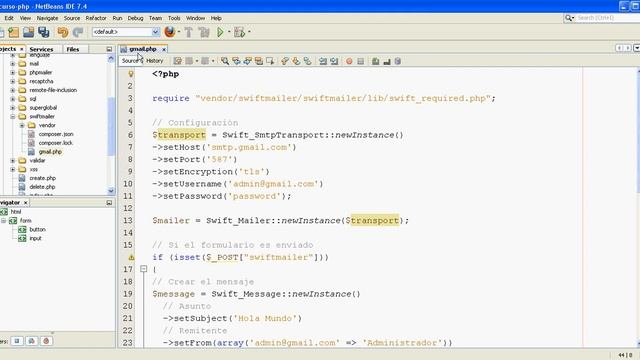This screenshot has height=360, width=640.
Task: Click the Undo arrow icon
Action: [x=62, y=32]
